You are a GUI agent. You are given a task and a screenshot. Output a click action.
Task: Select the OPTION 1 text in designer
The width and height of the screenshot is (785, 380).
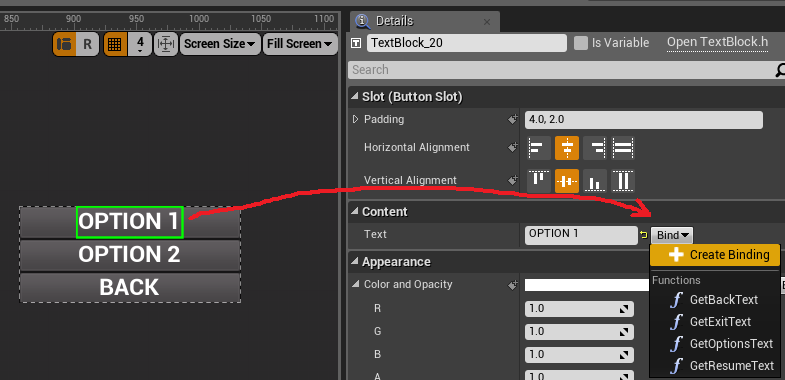(x=130, y=222)
